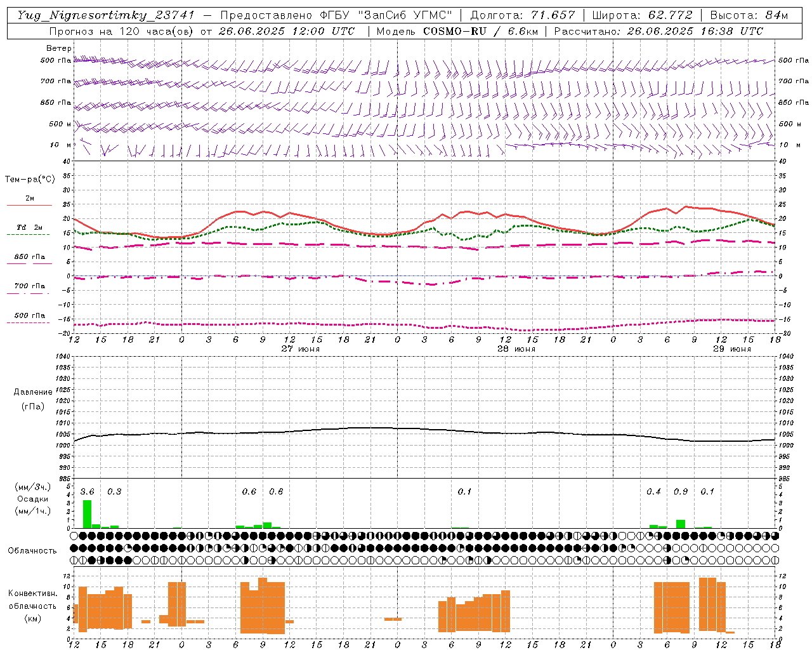The height and width of the screenshot is (650, 812).
Task: Click the 27 июня date label
Action: 301,349
